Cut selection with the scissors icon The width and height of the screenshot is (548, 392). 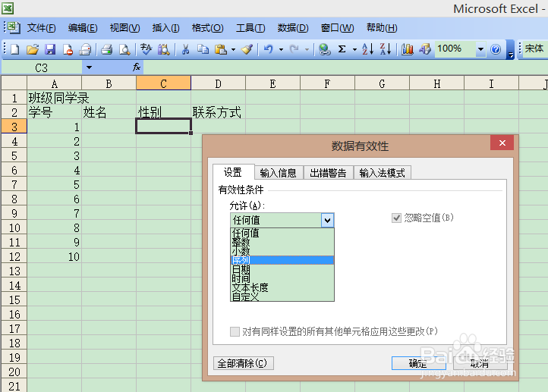[x=186, y=49]
